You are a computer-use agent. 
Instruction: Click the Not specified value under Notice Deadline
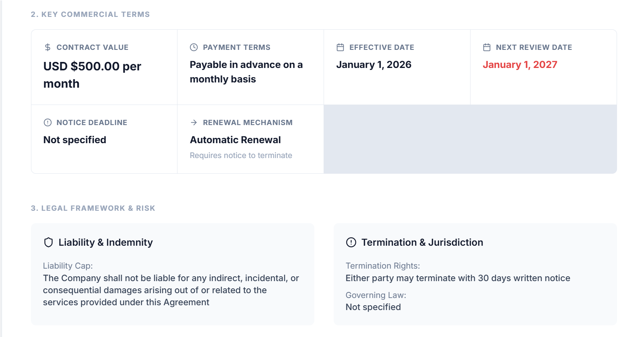[74, 140]
